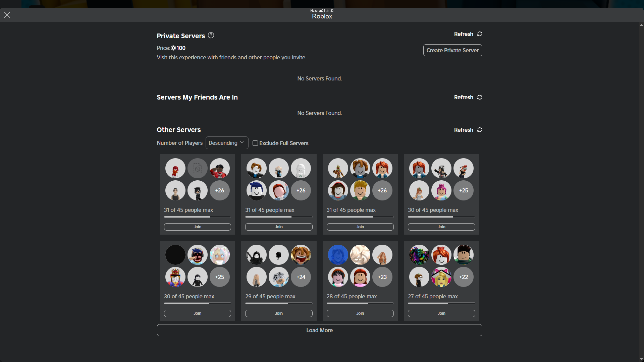644x362 pixels.
Task: Click the scrollbar down arrow at bottom right
Action: [641, 359]
